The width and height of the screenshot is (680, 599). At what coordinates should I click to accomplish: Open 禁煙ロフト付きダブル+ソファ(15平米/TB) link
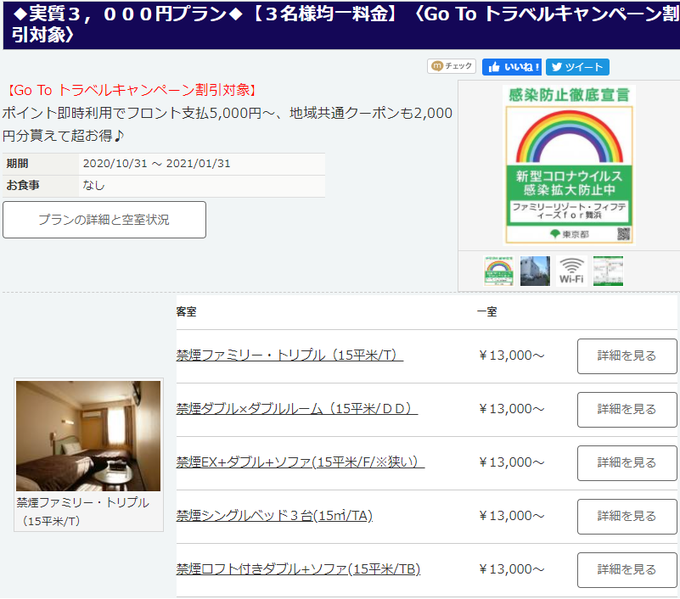coord(298,569)
